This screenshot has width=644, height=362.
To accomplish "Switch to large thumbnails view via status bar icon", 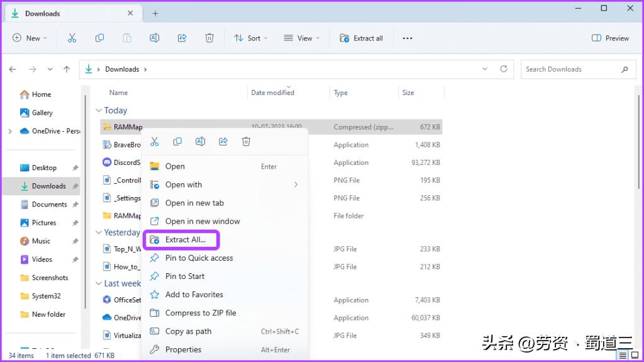I will point(635,355).
